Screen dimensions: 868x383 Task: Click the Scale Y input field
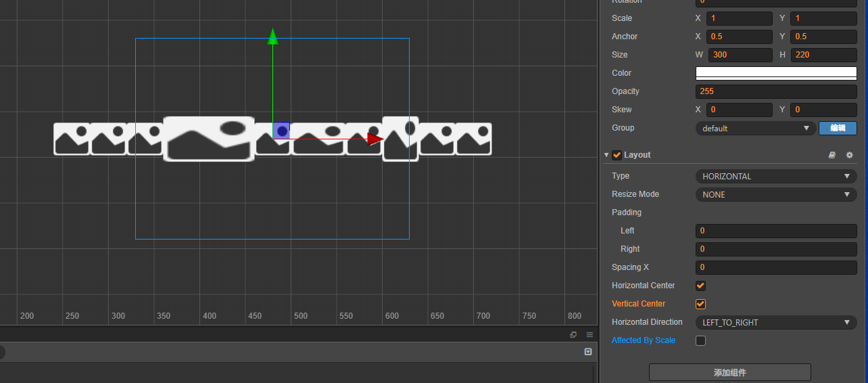(823, 18)
